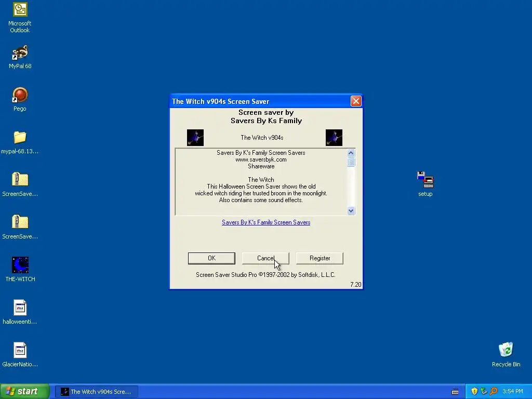The width and height of the screenshot is (532, 399).
Task: Click the description scrollbar thumb
Action: coord(351,162)
